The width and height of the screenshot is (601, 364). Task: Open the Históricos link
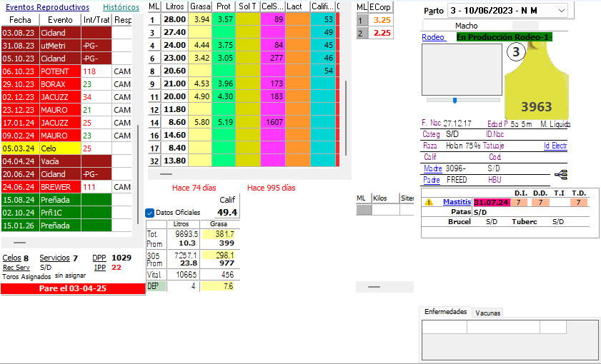121,7
